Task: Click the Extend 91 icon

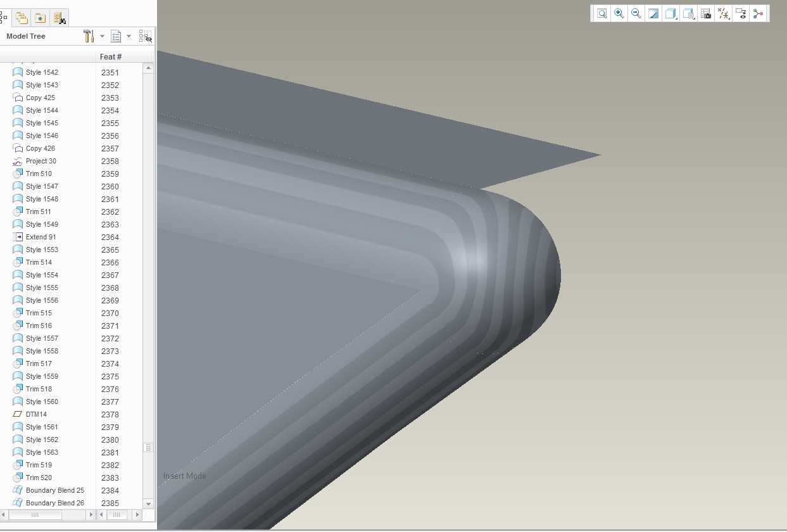Action: point(18,237)
